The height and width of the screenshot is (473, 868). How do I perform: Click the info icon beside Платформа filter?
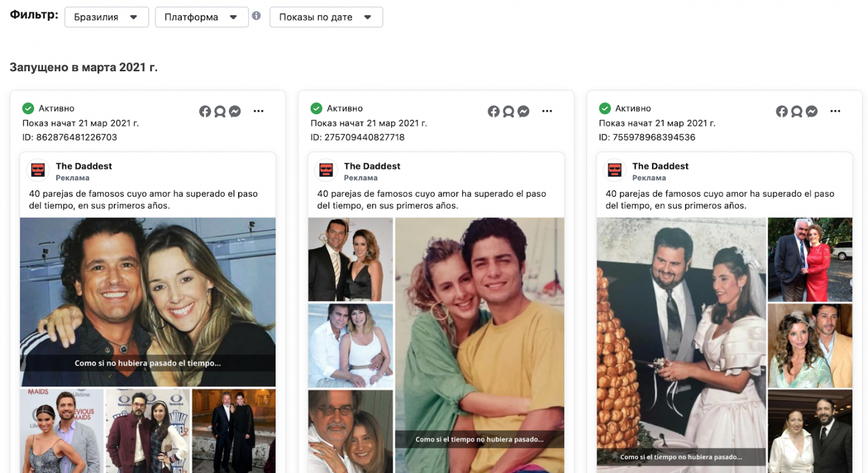[x=256, y=16]
